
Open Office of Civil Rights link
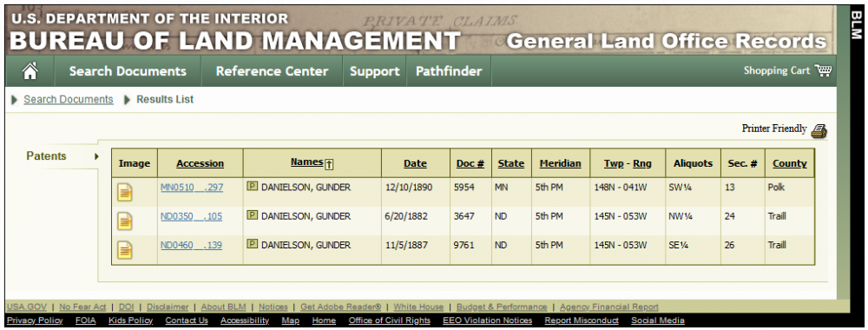coord(390,320)
